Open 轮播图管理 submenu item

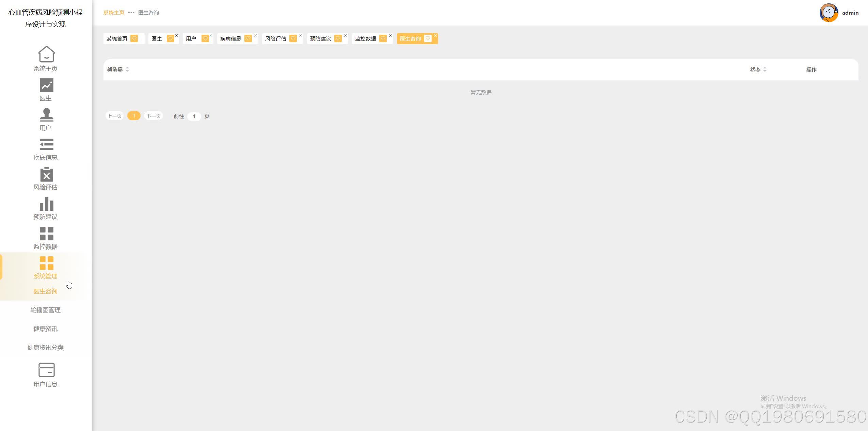46,310
